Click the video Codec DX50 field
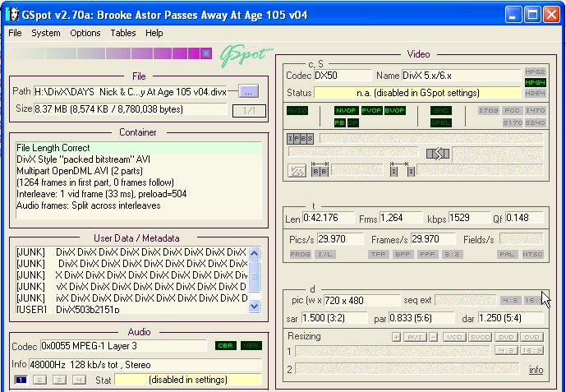This screenshot has width=566, height=392. coord(343,76)
